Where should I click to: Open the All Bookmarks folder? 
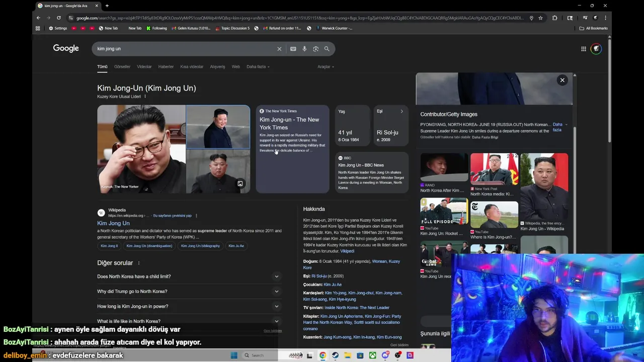tap(594, 28)
